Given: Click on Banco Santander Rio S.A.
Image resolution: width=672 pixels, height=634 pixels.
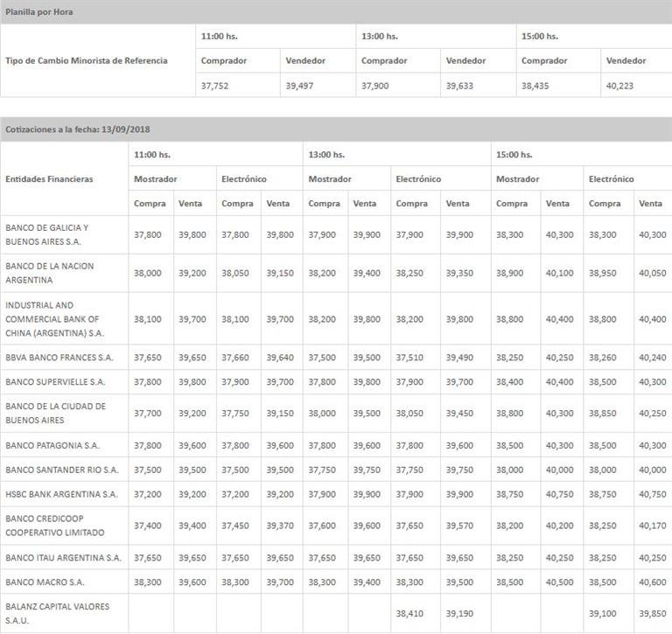Looking at the screenshot, I should 61,470.
